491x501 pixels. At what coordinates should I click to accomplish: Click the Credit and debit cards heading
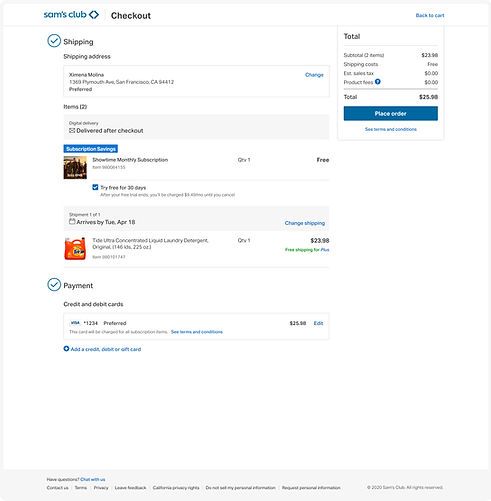pos(93,304)
